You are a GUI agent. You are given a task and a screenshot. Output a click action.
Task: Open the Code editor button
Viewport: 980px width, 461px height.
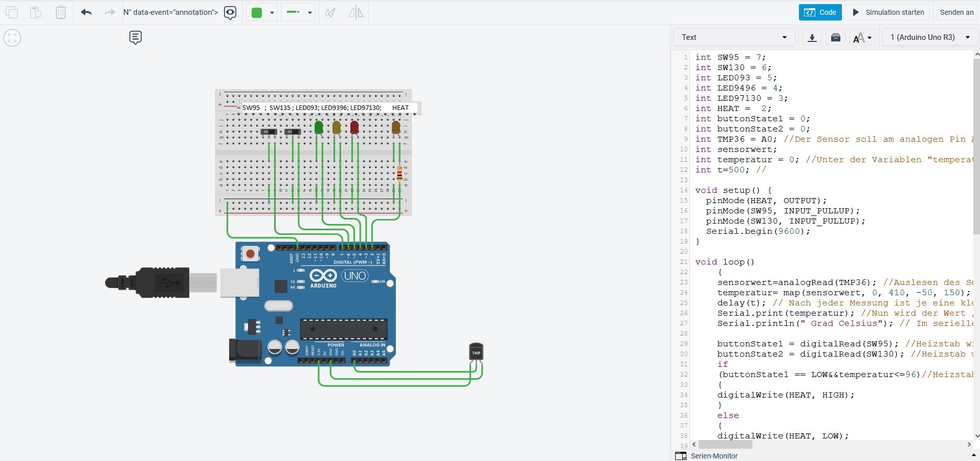coord(820,12)
